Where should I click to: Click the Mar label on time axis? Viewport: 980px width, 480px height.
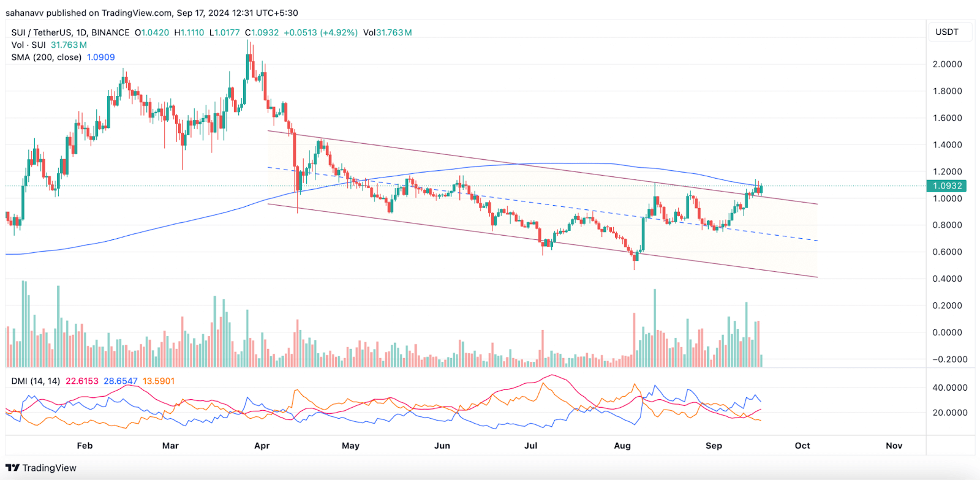coord(170,446)
